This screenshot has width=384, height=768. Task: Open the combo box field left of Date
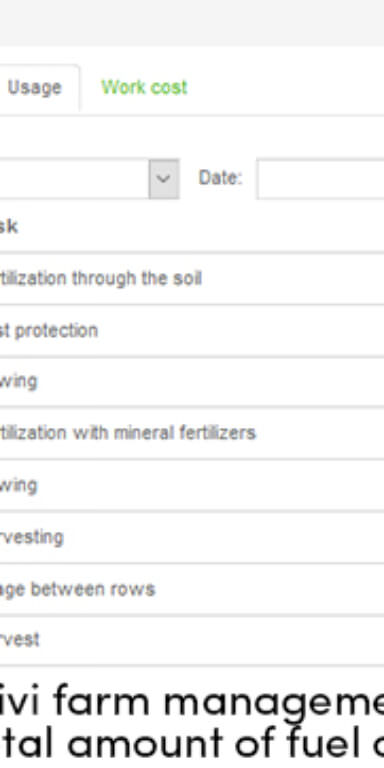(74, 178)
